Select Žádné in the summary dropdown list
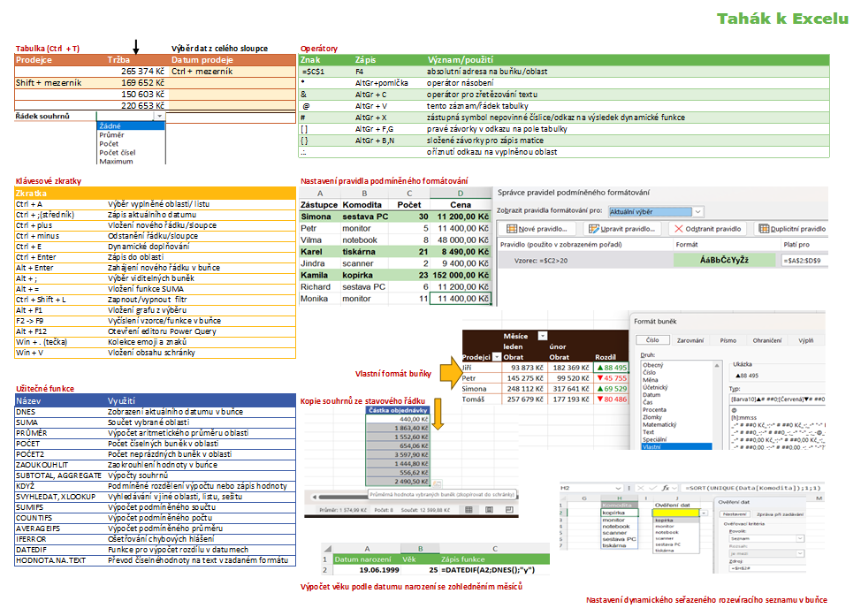This screenshot has width=861, height=616. point(131,125)
